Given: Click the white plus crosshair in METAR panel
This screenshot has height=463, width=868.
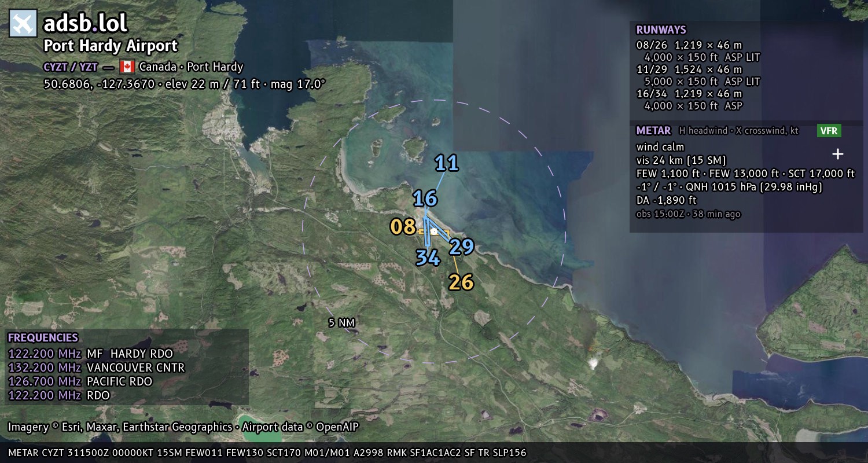Looking at the screenshot, I should pos(837,154).
